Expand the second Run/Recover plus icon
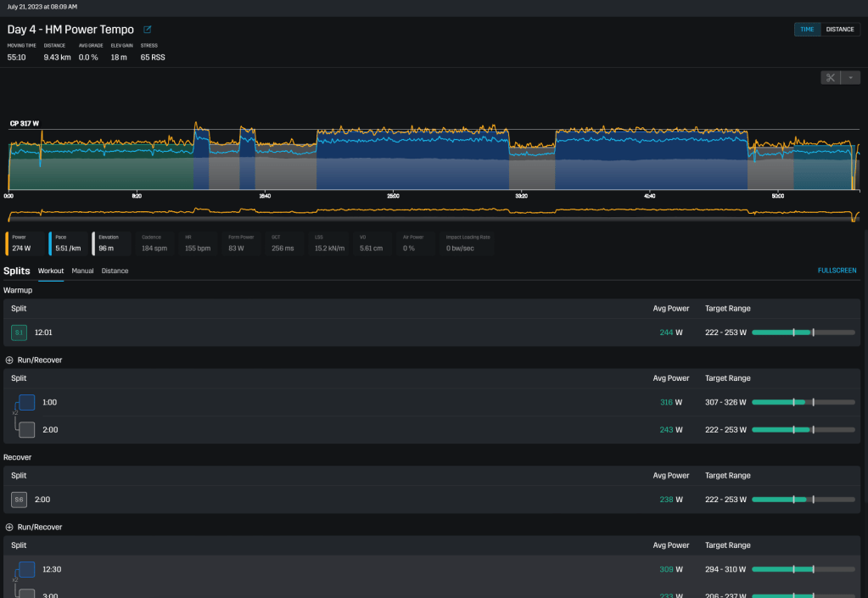 [x=9, y=527]
